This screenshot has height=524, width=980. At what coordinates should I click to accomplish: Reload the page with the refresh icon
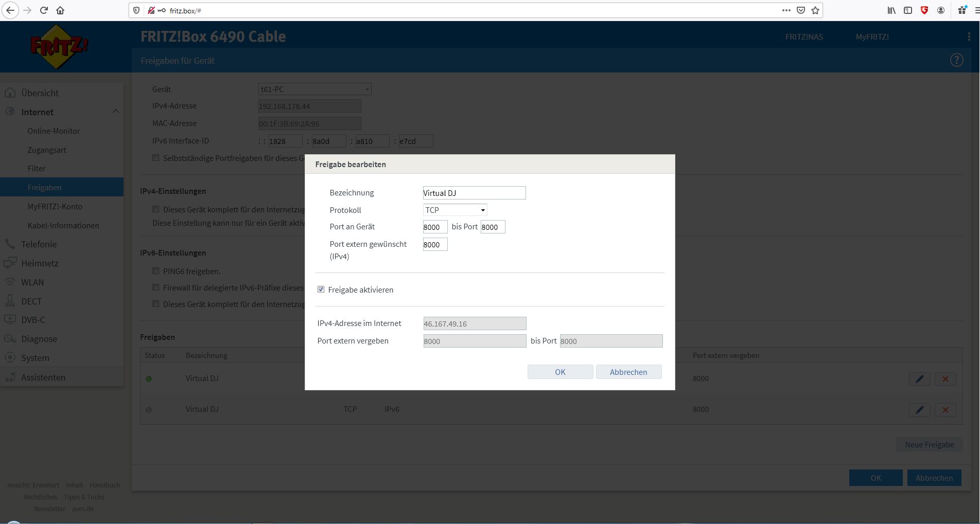click(x=44, y=10)
